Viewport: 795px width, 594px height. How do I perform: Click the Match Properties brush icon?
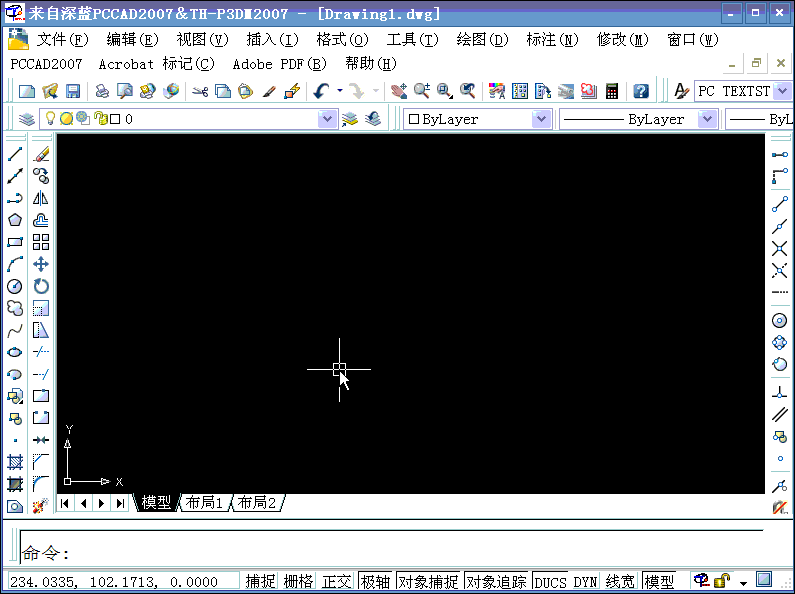click(x=269, y=91)
